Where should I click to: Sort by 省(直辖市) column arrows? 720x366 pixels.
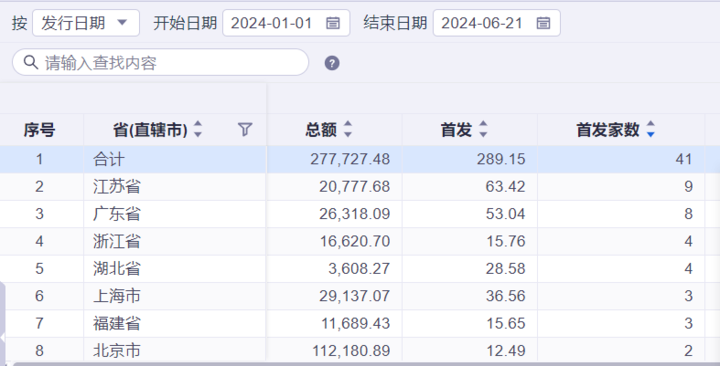tap(198, 129)
